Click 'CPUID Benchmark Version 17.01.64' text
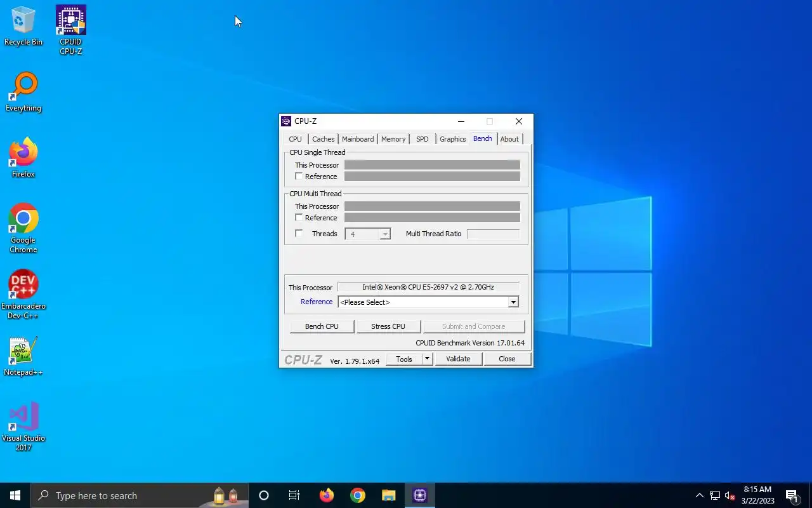Image resolution: width=812 pixels, height=508 pixels. click(x=470, y=343)
